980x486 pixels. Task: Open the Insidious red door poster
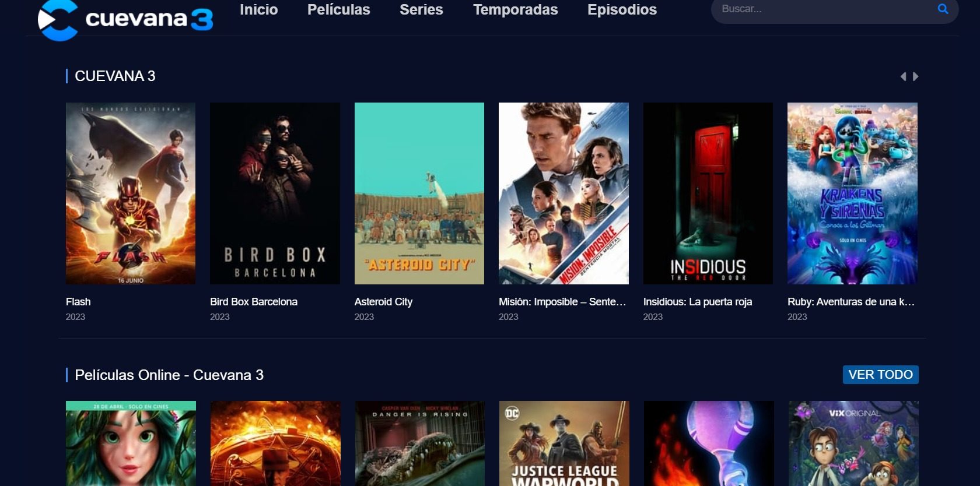click(x=708, y=193)
